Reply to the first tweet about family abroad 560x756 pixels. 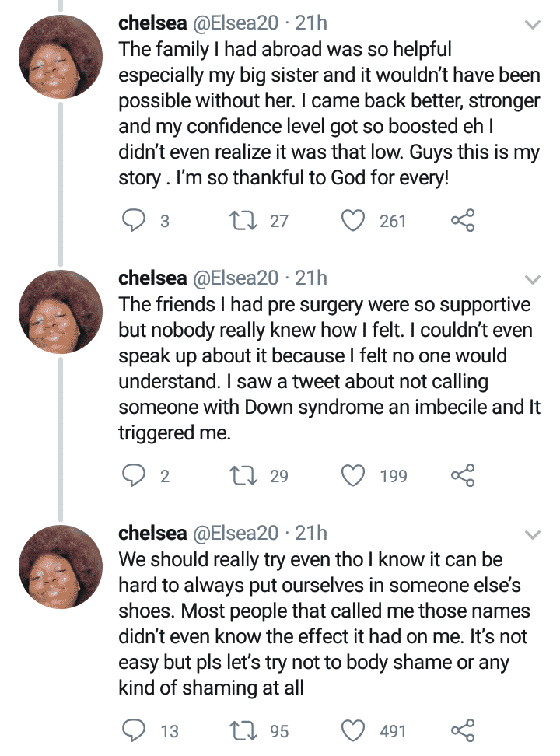[x=131, y=221]
